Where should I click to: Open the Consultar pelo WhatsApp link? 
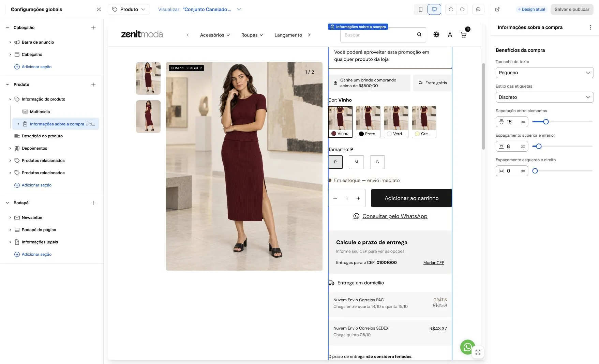coord(390,216)
